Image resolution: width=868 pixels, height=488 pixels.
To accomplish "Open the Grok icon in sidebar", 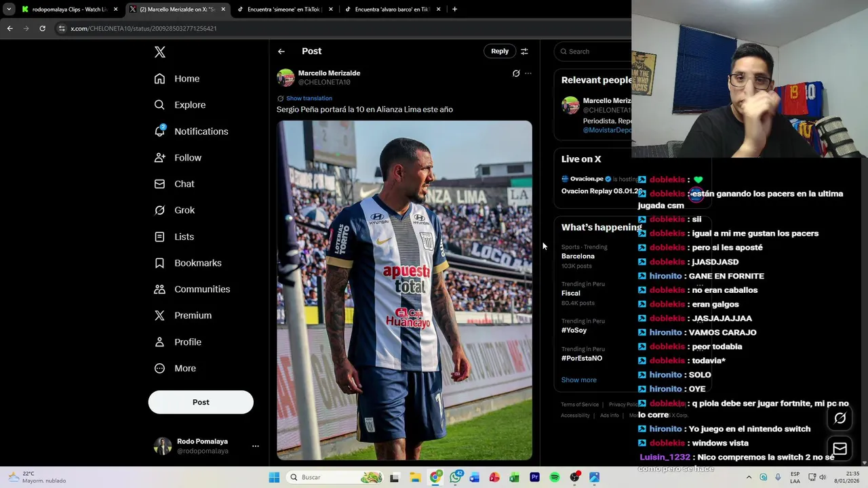I will (x=159, y=210).
